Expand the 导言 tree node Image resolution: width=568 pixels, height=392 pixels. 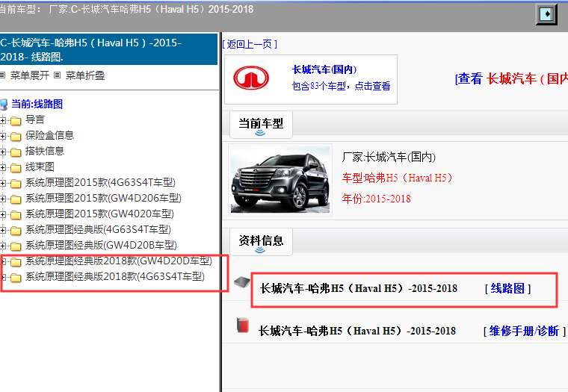tap(3, 120)
